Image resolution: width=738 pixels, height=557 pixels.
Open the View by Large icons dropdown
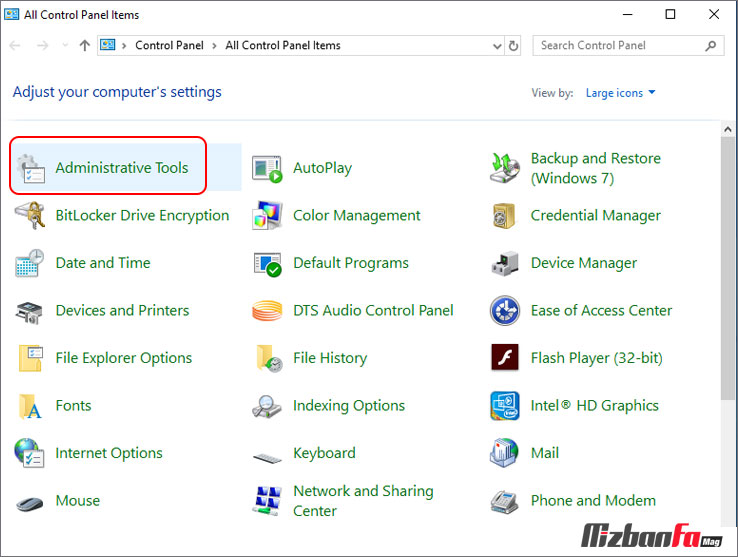pos(620,93)
